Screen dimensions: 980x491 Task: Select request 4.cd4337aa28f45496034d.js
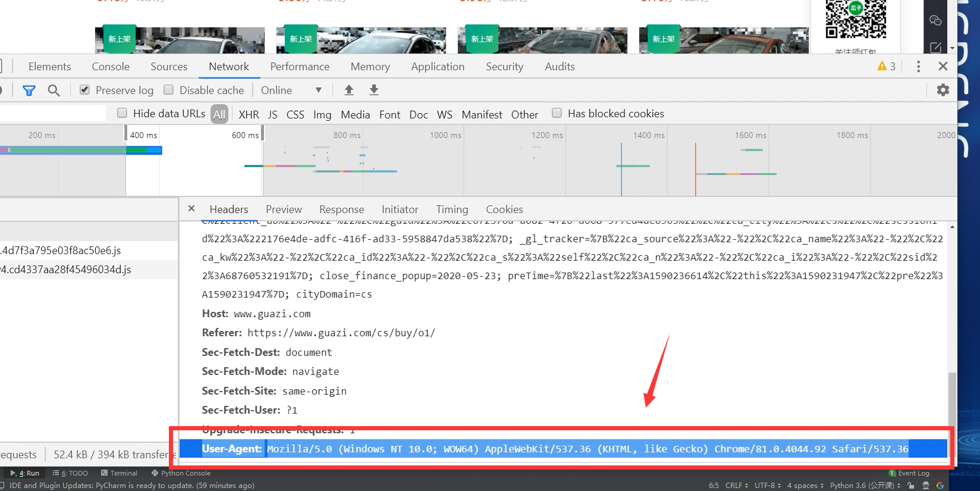tap(89, 270)
